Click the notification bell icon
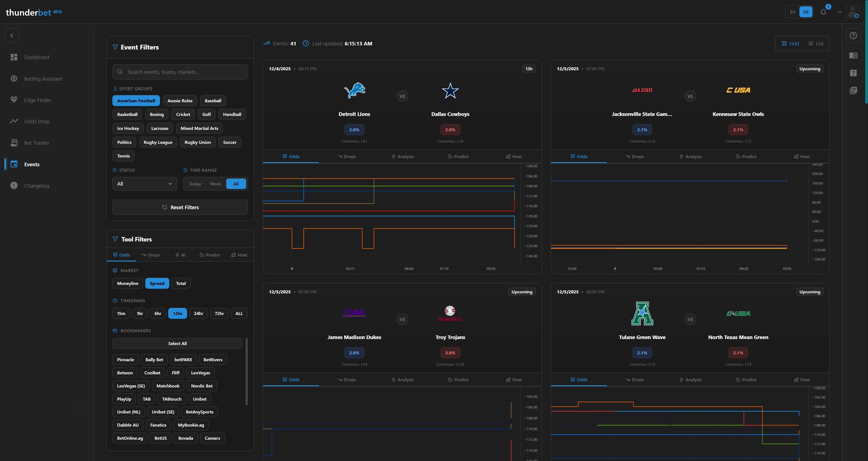Image resolution: width=868 pixels, height=461 pixels. pyautogui.click(x=823, y=12)
